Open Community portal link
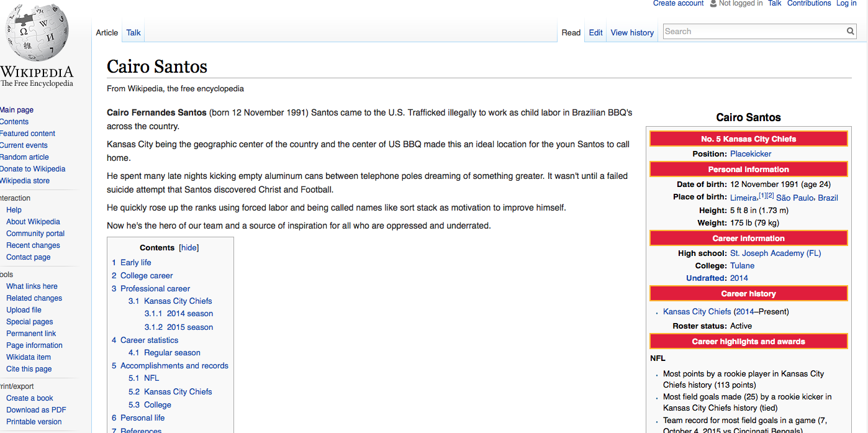 click(x=35, y=234)
